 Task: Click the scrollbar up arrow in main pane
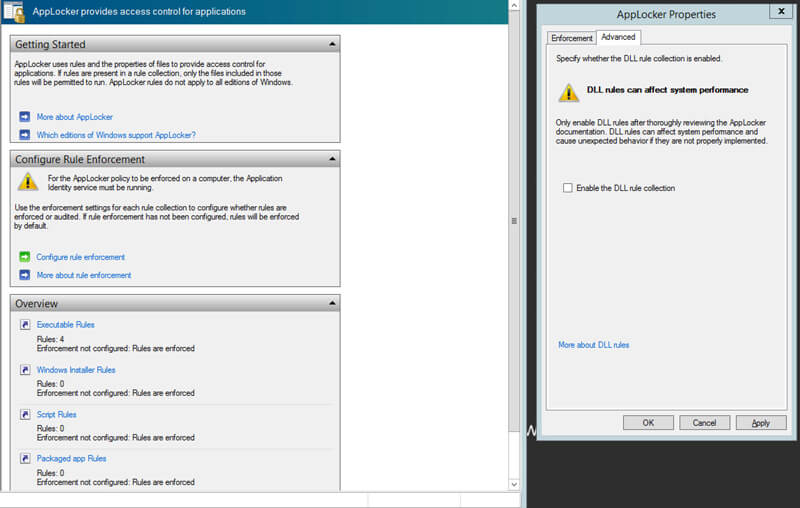[x=514, y=6]
